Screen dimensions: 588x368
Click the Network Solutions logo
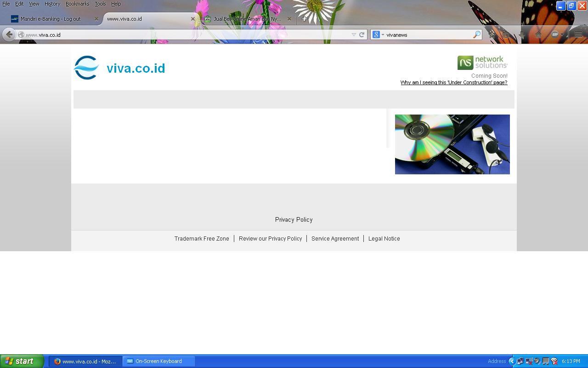[x=482, y=63]
